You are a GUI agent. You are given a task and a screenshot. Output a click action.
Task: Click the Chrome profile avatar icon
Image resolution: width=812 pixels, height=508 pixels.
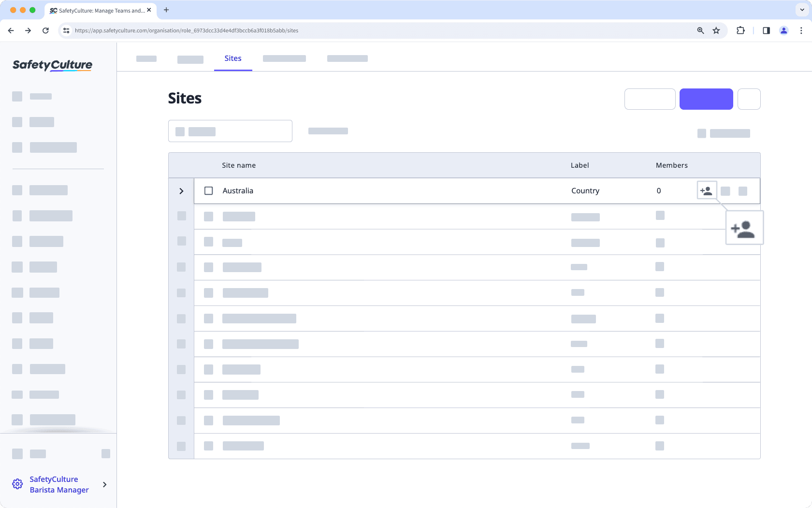coord(784,30)
